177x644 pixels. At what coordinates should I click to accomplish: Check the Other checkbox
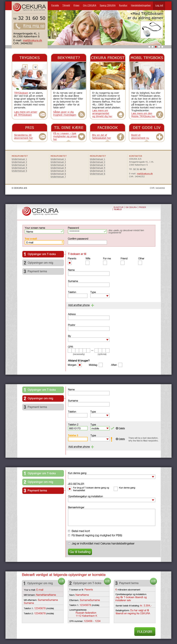[x=140, y=263]
